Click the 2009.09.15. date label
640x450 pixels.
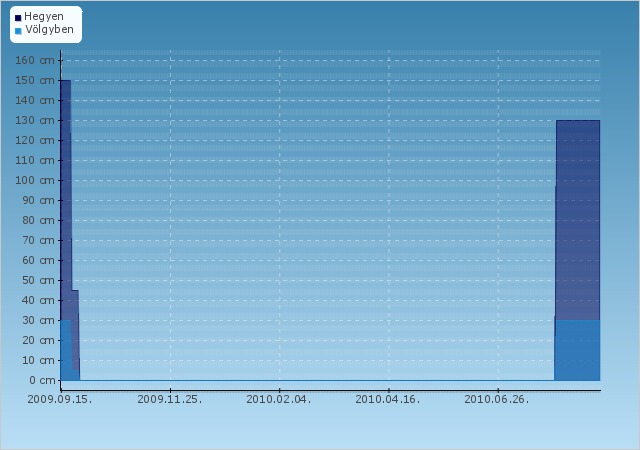pyautogui.click(x=60, y=399)
